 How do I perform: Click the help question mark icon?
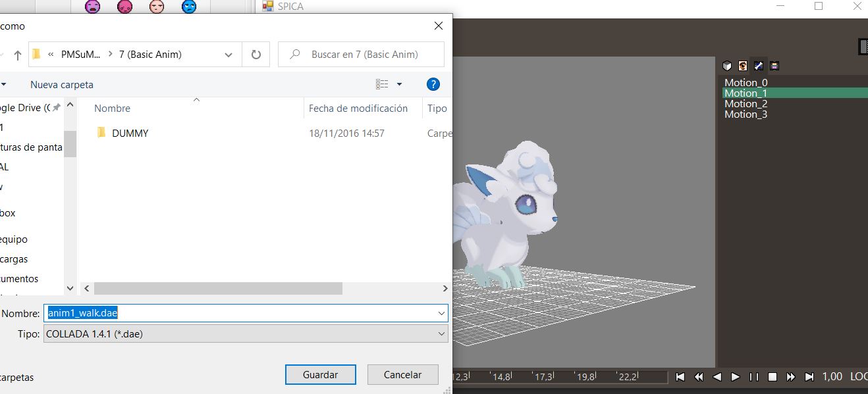433,84
